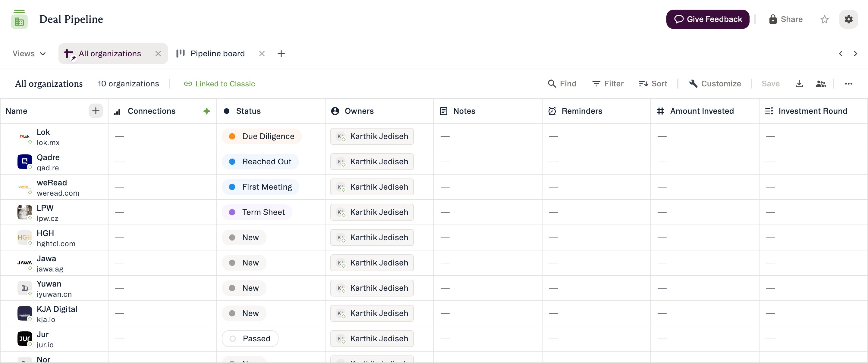Viewport: 868px width, 363px height.
Task: Go to next views with right arrow
Action: [x=855, y=54]
